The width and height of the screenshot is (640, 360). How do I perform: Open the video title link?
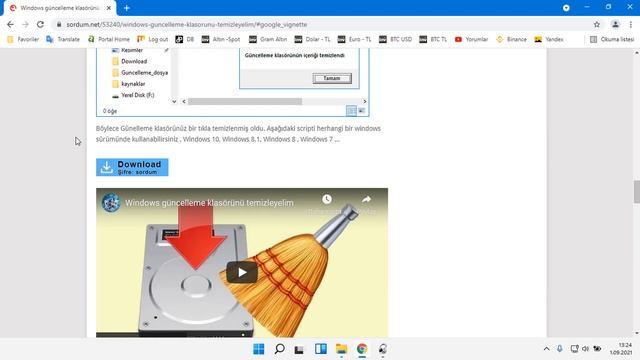[x=209, y=203]
